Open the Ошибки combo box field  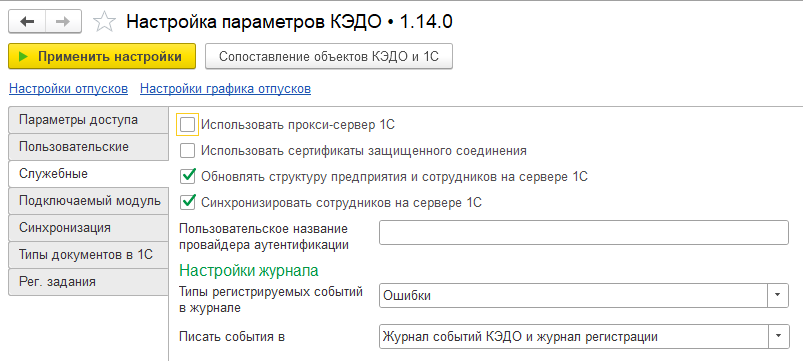(x=573, y=295)
